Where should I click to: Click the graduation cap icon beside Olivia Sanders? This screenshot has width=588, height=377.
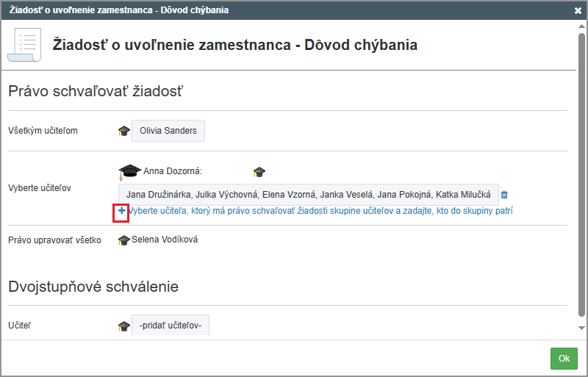(123, 132)
